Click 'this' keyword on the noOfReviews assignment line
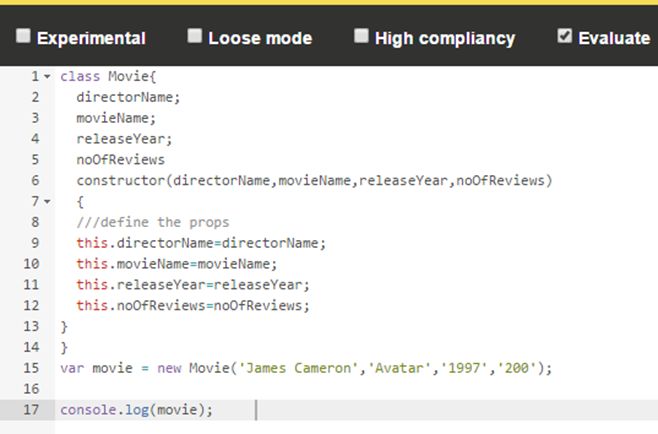Image resolution: width=658 pixels, height=434 pixels. [92, 305]
